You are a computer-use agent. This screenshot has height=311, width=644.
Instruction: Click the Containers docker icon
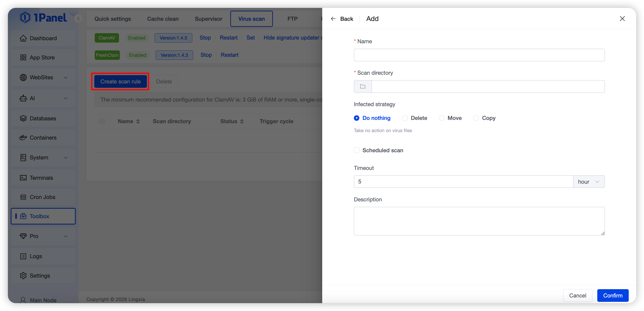[23, 138]
